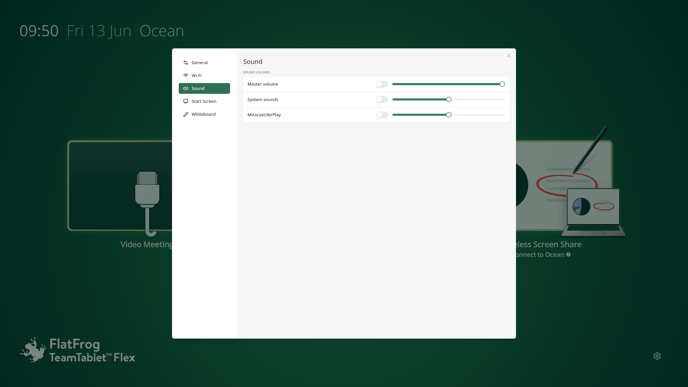The height and width of the screenshot is (387, 688).
Task: Click the Master volume label
Action: click(262, 84)
